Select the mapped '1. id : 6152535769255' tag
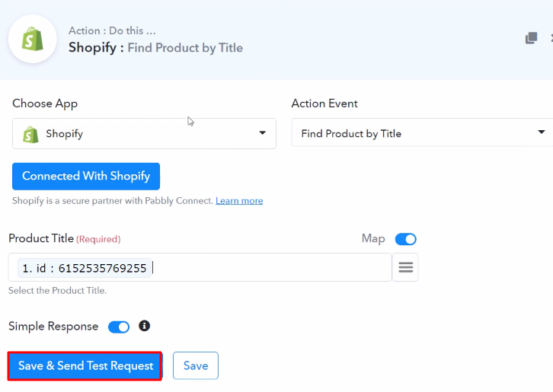Viewport: 553px width, 392px height. coord(85,268)
